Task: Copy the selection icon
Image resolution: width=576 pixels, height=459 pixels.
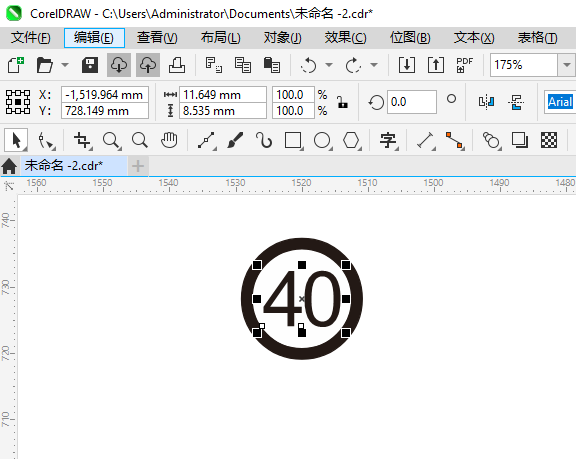Action: pyautogui.click(x=243, y=65)
